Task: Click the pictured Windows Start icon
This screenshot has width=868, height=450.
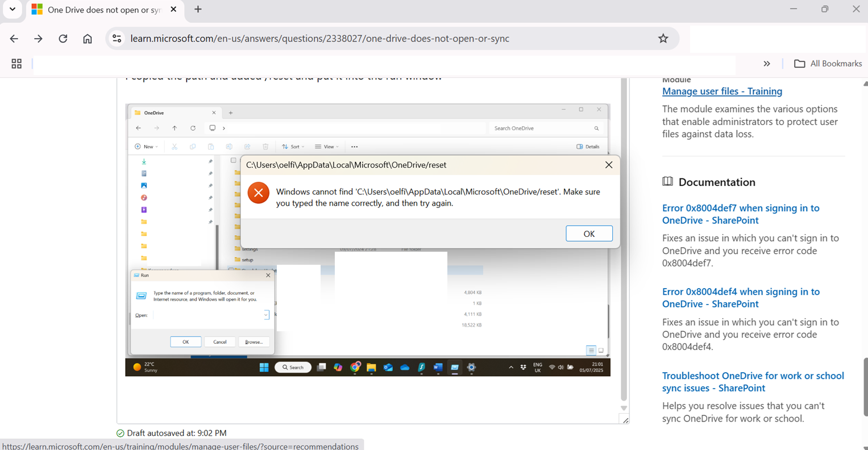Action: coord(264,368)
